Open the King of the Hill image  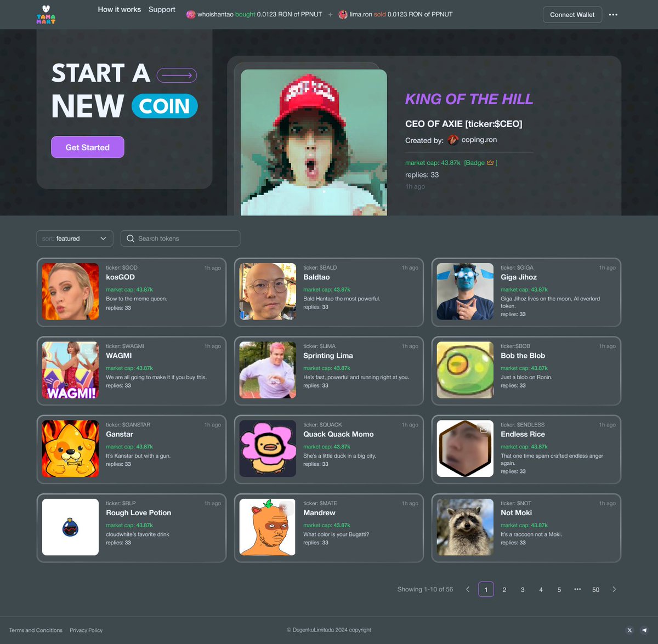314,143
